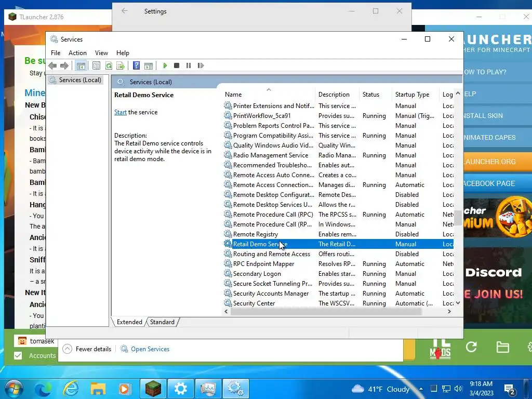Open the File menu in Services

56,53
